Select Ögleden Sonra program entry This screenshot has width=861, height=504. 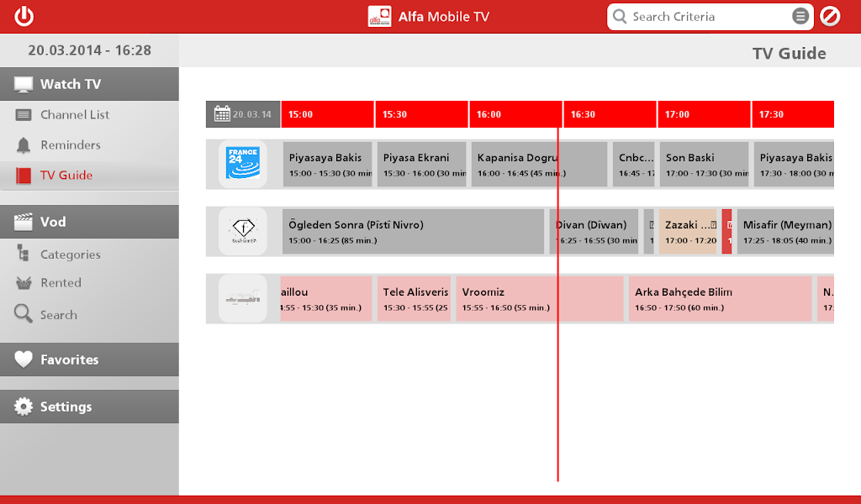pyautogui.click(x=413, y=231)
